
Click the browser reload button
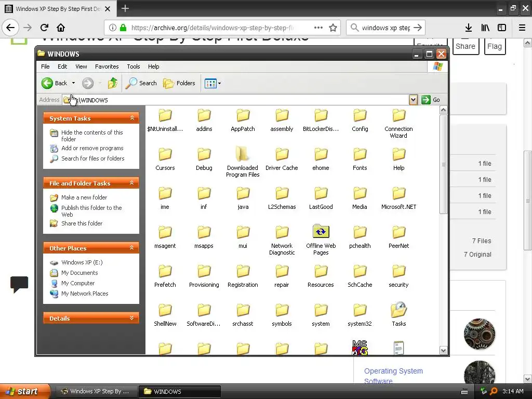(x=44, y=28)
